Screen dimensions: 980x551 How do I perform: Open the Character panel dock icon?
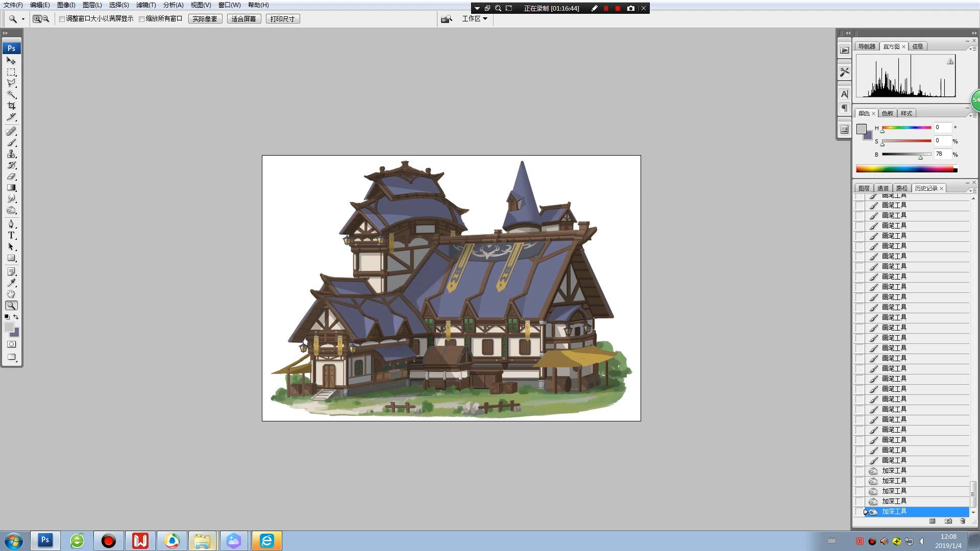pyautogui.click(x=844, y=94)
